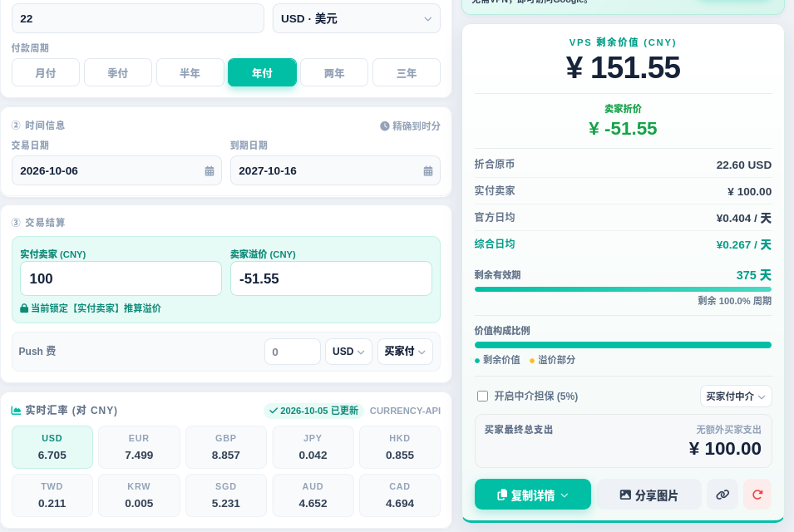The height and width of the screenshot is (532, 794).
Task: Click the 剩余有效期 progress bar
Action: (623, 289)
